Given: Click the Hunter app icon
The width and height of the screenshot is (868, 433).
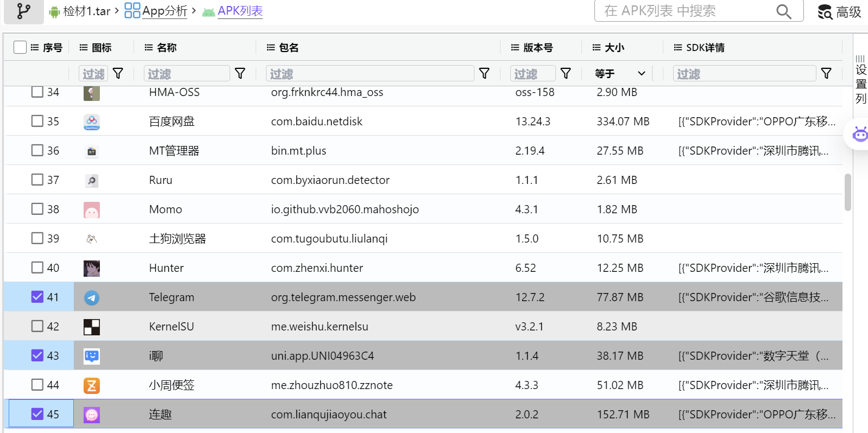Looking at the screenshot, I should click(92, 269).
